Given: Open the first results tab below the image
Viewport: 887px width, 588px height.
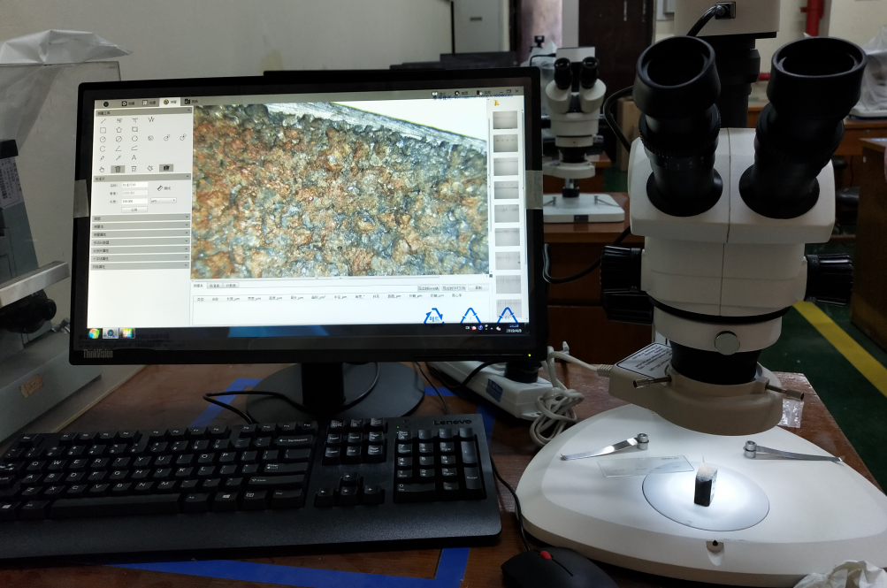Looking at the screenshot, I should tap(198, 286).
